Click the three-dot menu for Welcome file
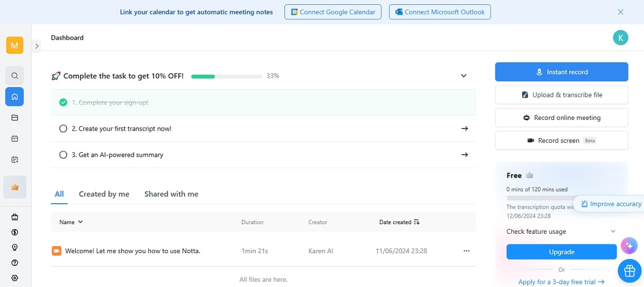Image resolution: width=644 pixels, height=287 pixels. pos(466,251)
